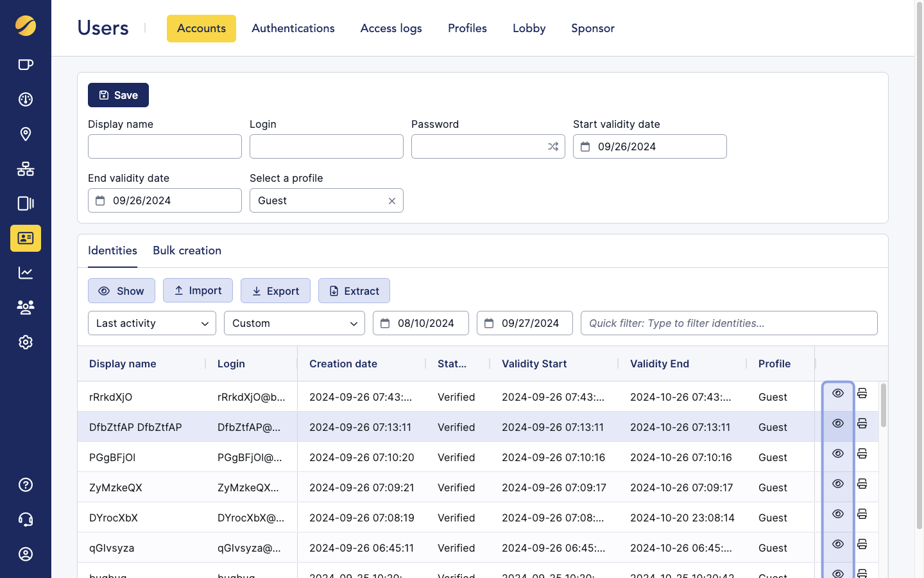Click the identities table vertical scrollbar

click(884, 406)
